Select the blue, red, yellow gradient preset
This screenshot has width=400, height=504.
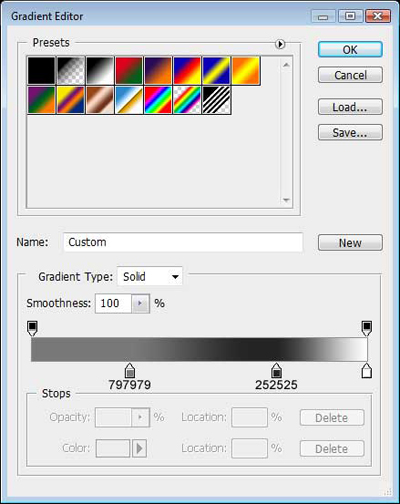click(x=187, y=70)
